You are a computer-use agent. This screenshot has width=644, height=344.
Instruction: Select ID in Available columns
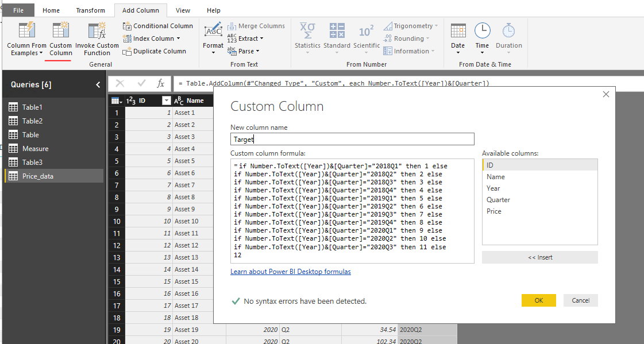point(539,165)
